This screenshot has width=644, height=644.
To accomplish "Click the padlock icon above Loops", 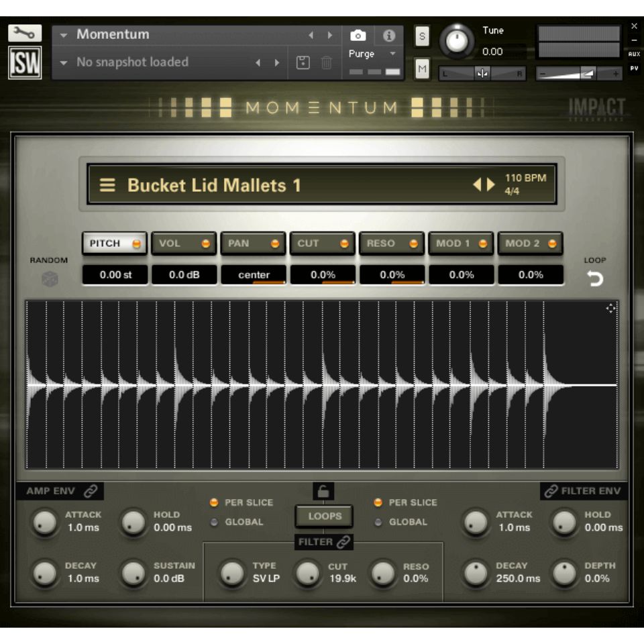I will (324, 492).
